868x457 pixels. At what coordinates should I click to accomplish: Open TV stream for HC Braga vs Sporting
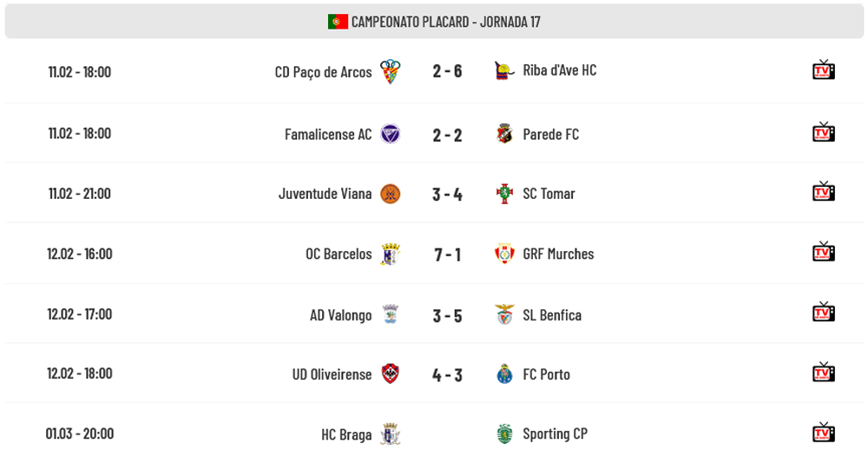(x=823, y=433)
